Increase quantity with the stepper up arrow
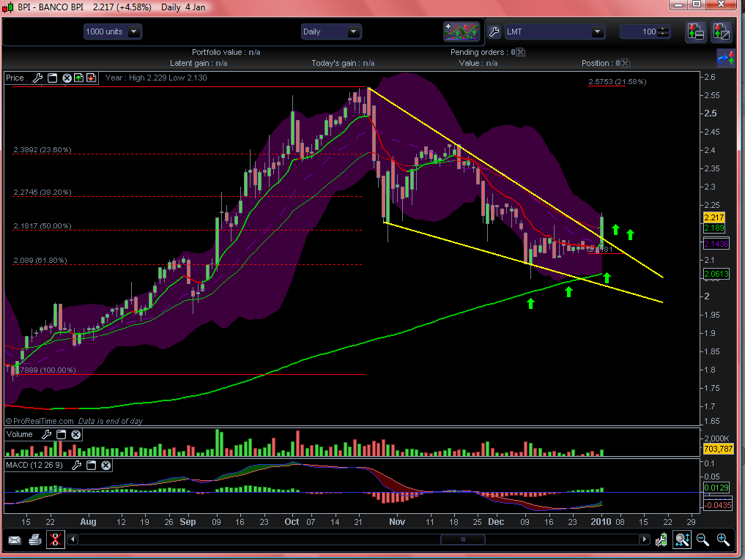 664,29
